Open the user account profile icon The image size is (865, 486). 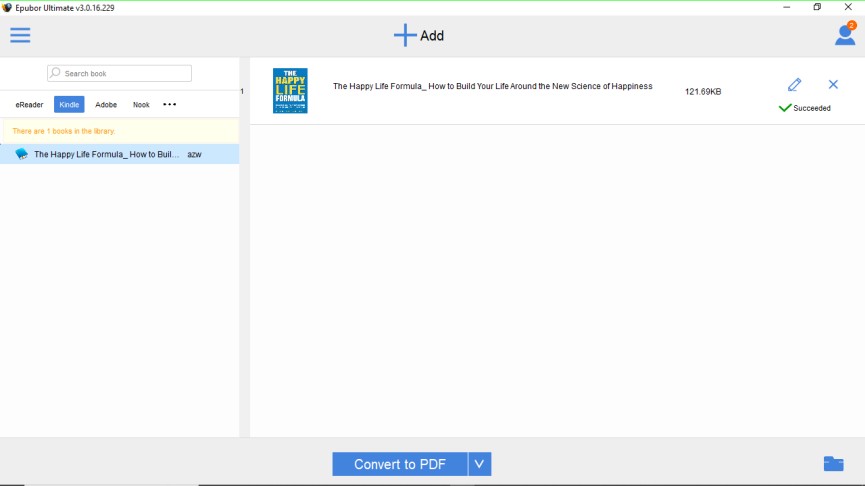tap(845, 34)
